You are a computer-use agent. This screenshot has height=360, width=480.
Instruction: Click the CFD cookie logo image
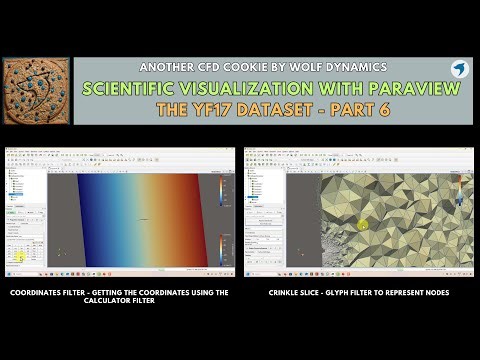36,91
